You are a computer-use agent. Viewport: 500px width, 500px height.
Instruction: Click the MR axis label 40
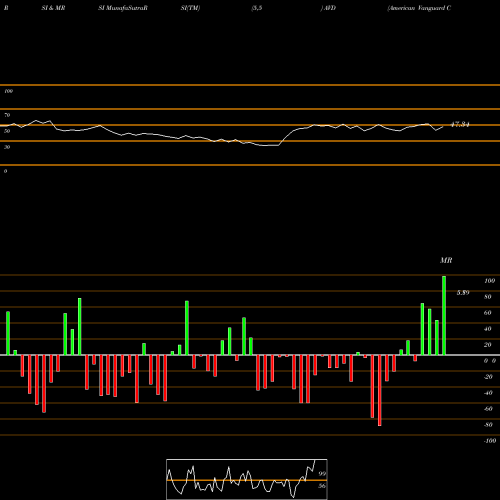pos(488,329)
